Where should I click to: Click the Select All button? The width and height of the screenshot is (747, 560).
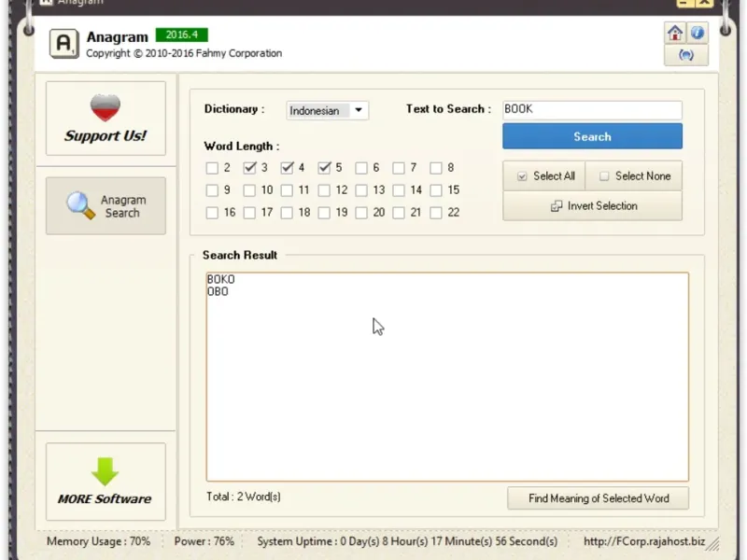pyautogui.click(x=544, y=176)
